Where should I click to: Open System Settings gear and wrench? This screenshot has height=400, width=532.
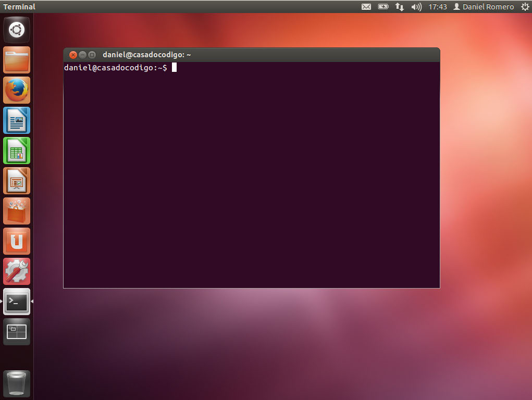[17, 271]
